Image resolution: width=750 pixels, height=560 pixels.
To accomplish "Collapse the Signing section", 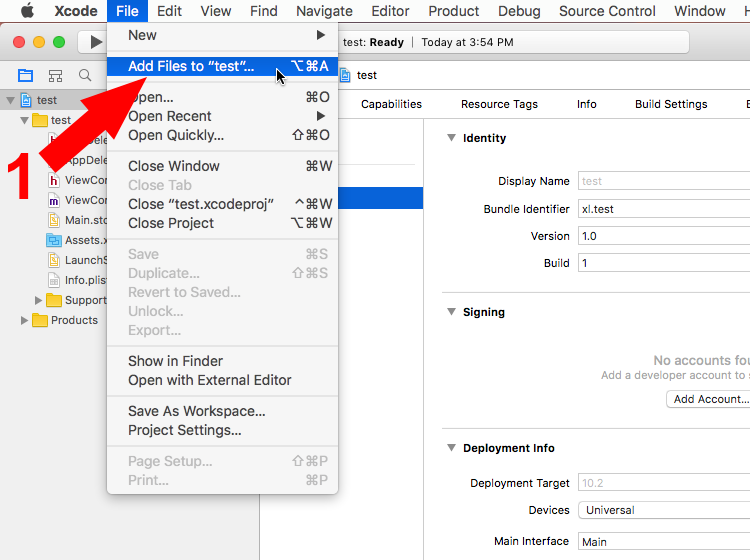I will pos(451,312).
